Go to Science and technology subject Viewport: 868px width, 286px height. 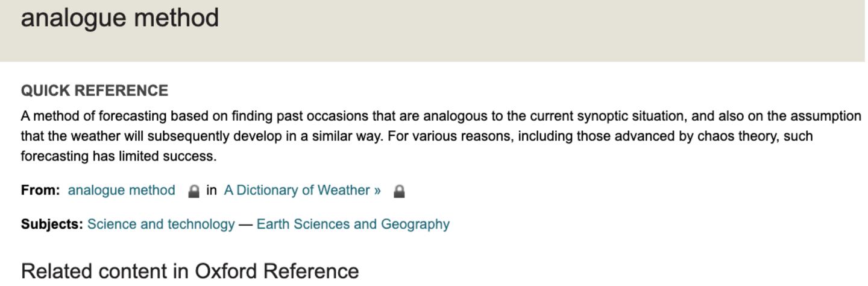click(x=161, y=224)
